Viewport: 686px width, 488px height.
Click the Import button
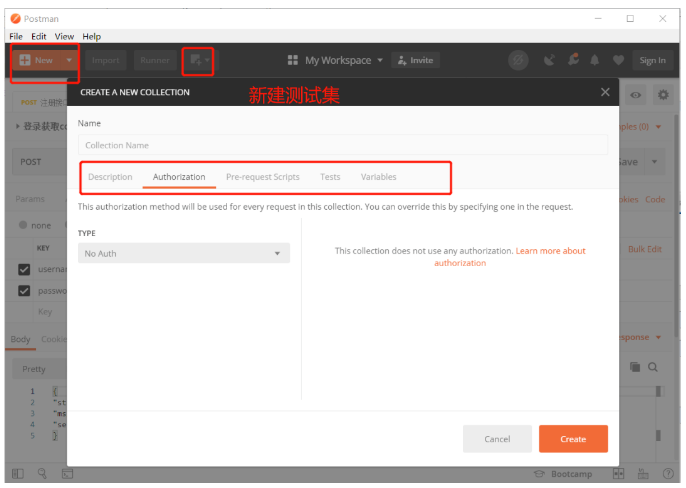105,60
